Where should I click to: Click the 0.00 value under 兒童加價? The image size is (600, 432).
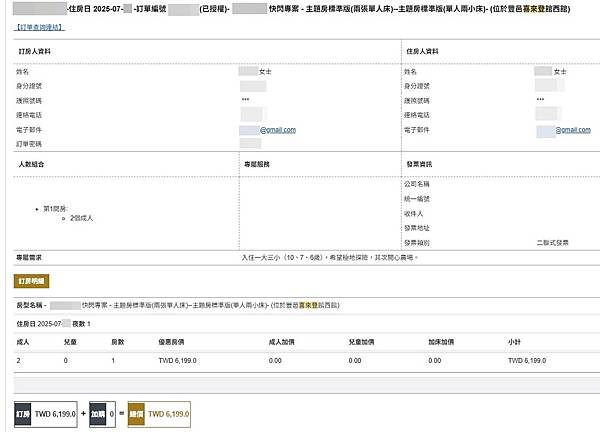pos(355,361)
